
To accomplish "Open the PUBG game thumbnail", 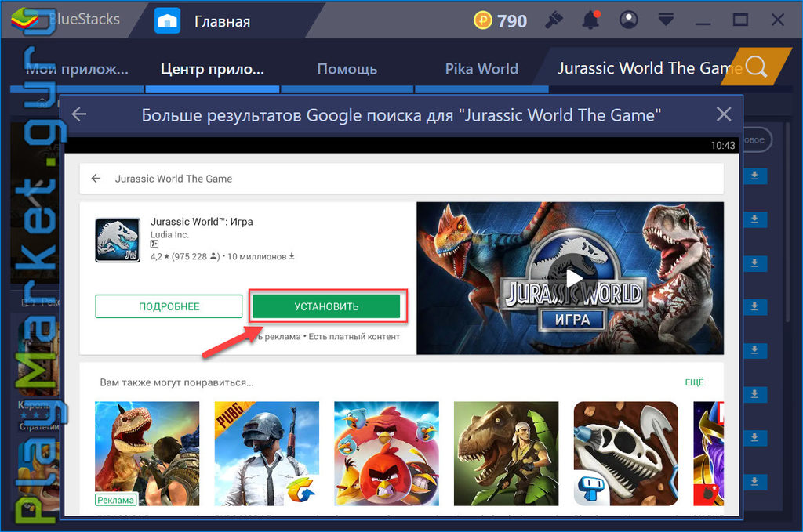I will click(267, 454).
